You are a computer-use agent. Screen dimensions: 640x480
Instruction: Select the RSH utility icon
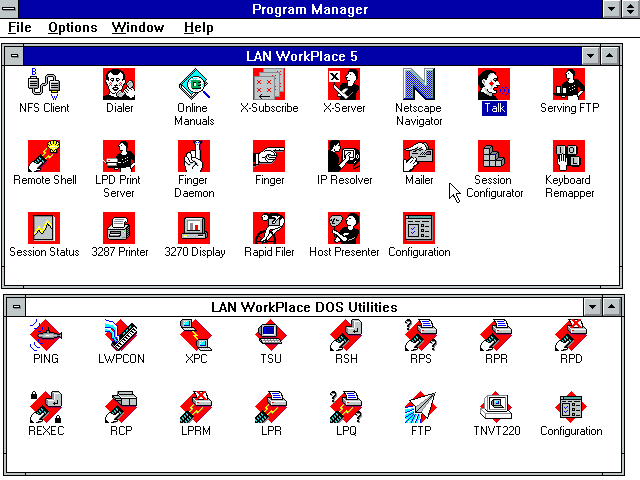point(346,335)
